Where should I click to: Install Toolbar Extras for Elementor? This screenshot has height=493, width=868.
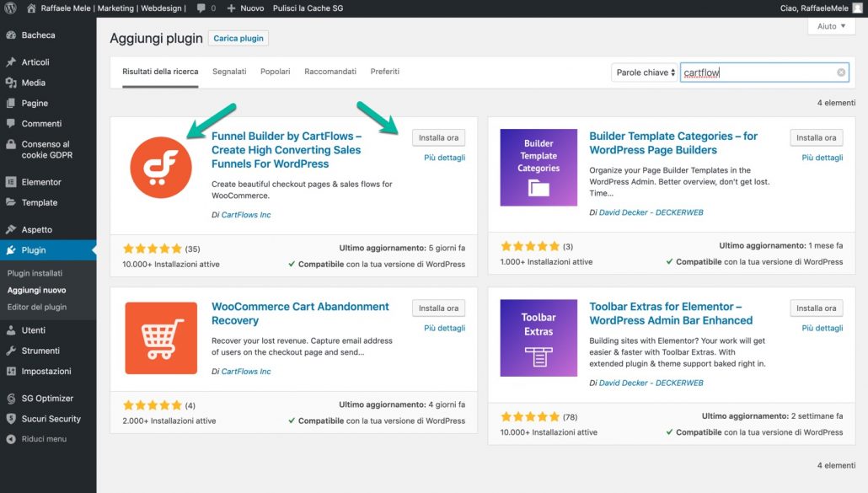[816, 308]
